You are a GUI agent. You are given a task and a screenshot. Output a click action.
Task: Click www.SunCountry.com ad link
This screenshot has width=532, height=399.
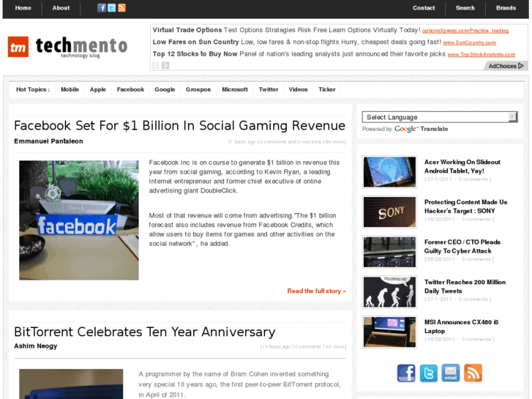pos(469,42)
